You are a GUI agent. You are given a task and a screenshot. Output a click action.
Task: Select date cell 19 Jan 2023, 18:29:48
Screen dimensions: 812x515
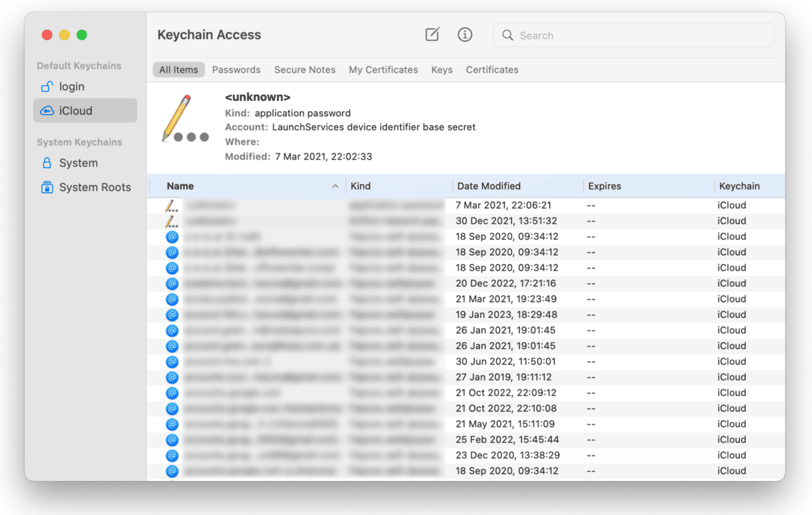click(x=506, y=315)
